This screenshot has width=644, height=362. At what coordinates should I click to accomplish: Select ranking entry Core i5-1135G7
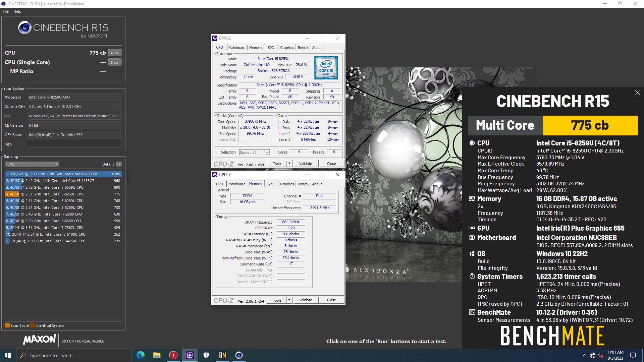[x=63, y=181]
